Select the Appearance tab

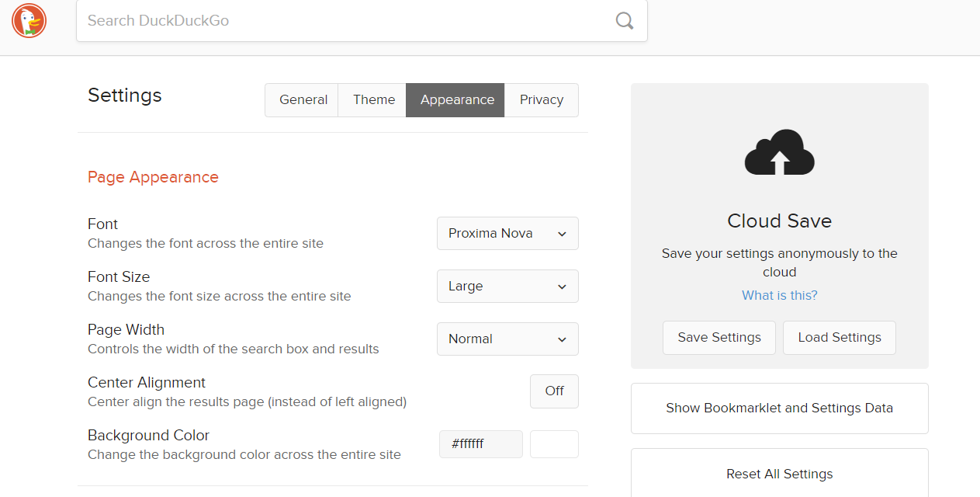tap(456, 100)
